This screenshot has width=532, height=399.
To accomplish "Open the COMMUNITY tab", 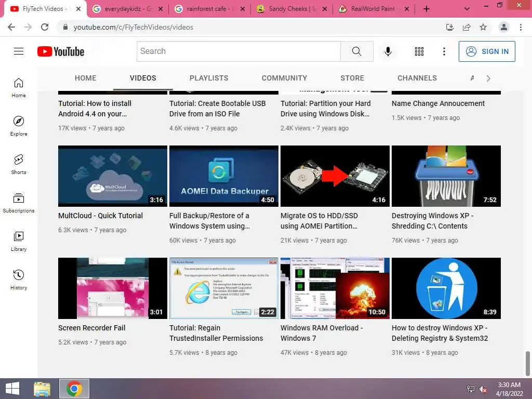I will [284, 78].
